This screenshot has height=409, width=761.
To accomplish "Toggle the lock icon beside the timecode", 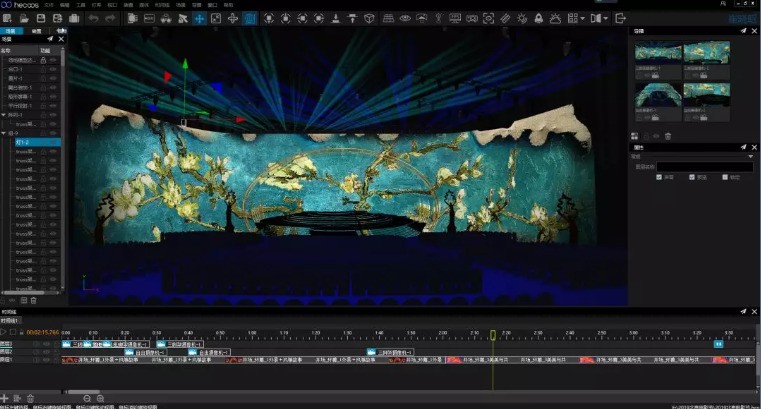I will click(x=21, y=332).
